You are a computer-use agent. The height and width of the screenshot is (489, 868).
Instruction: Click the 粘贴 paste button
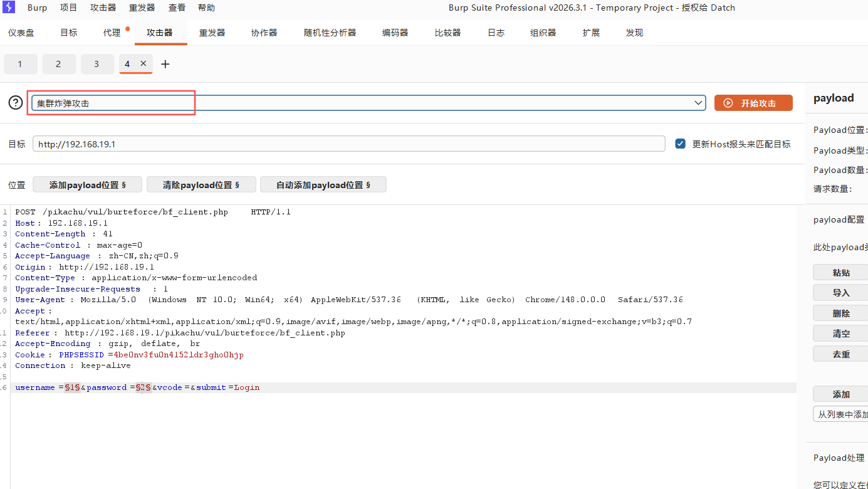click(x=840, y=273)
